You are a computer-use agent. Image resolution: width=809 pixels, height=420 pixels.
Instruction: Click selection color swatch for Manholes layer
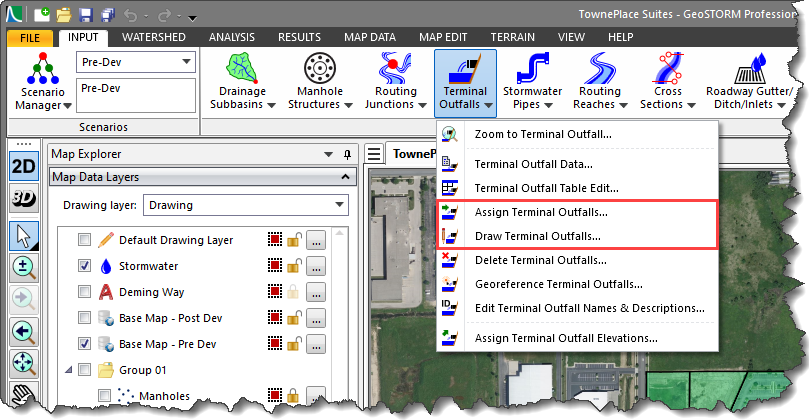(275, 395)
